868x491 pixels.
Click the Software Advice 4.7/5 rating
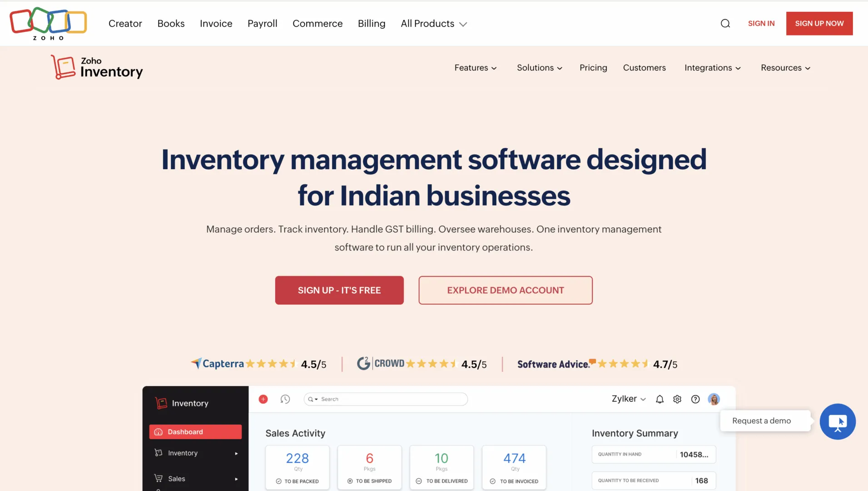click(x=665, y=364)
